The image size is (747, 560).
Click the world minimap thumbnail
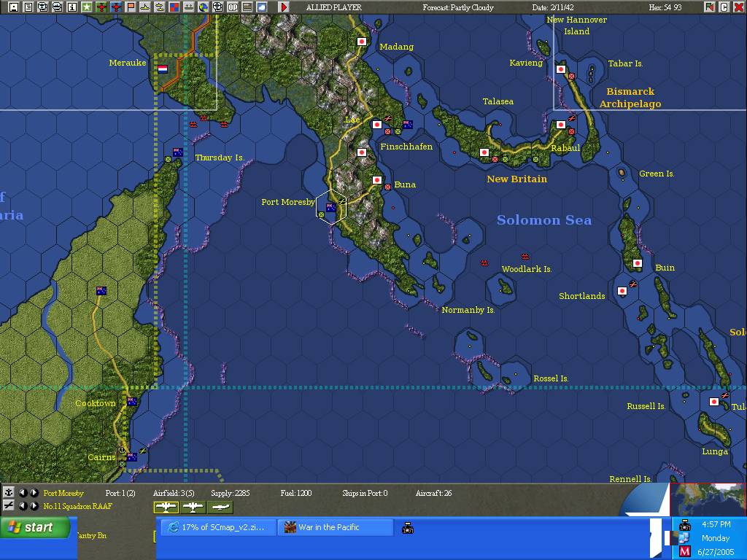pyautogui.click(x=708, y=499)
